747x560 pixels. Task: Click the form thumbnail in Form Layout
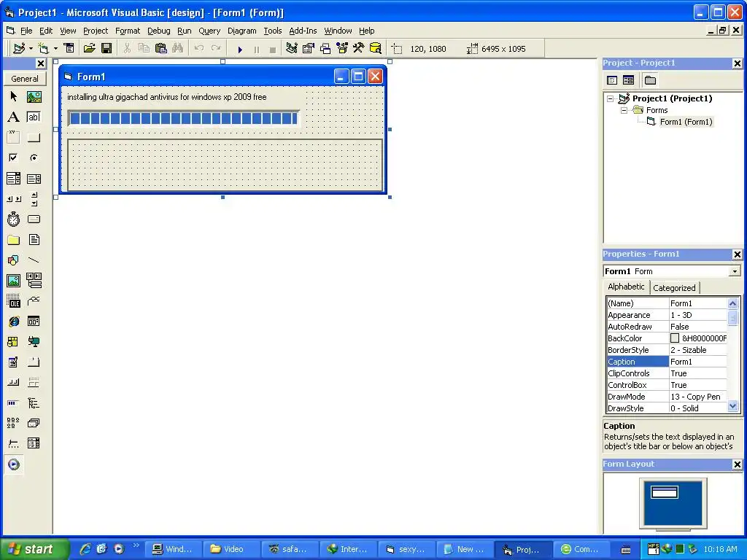point(664,492)
